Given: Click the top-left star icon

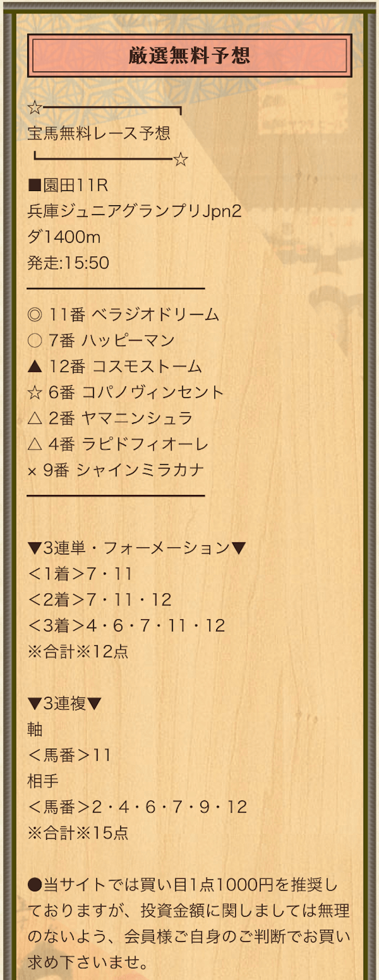Looking at the screenshot, I should coord(35,108).
